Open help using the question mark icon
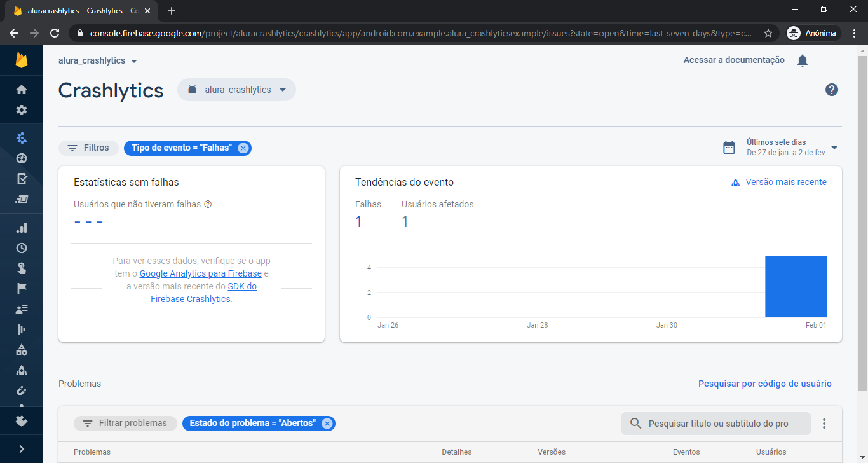Screen dimensions: 868x463 click(832, 90)
